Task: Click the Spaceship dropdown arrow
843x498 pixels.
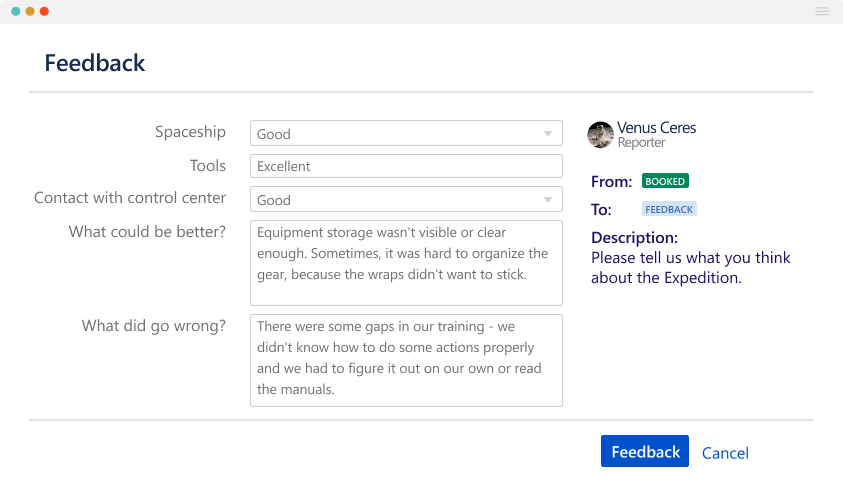Action: coord(548,134)
